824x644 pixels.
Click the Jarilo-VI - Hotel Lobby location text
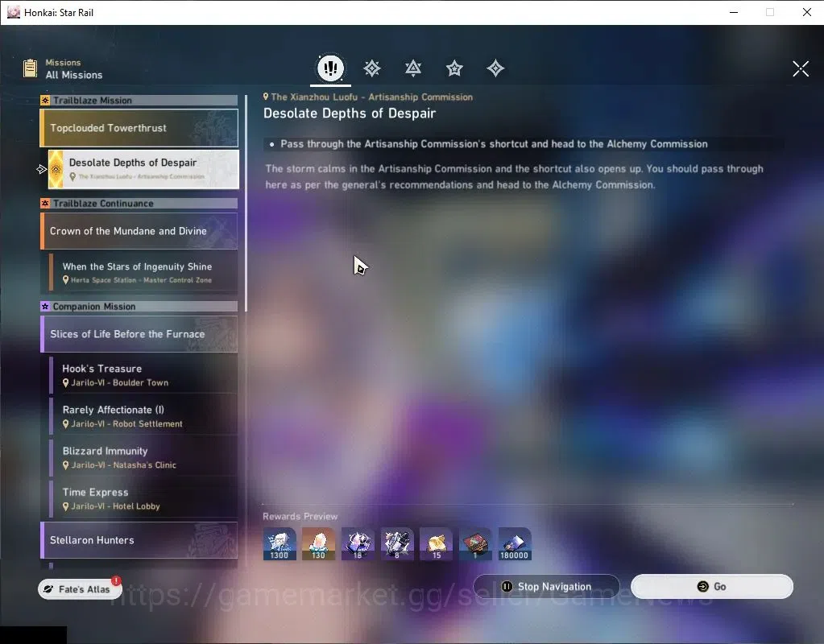click(x=115, y=506)
